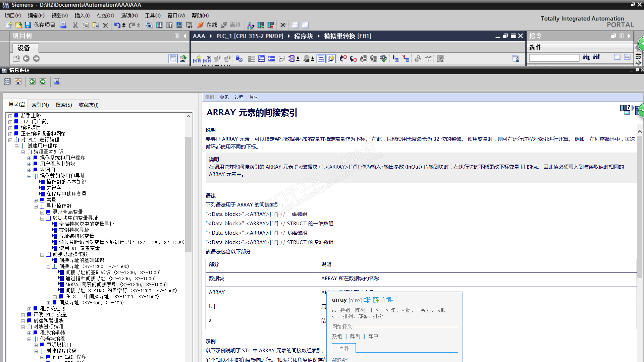Toggle show/hide contents pane in help toolbar
This screenshot has width=644, height=362.
(x=7, y=81)
